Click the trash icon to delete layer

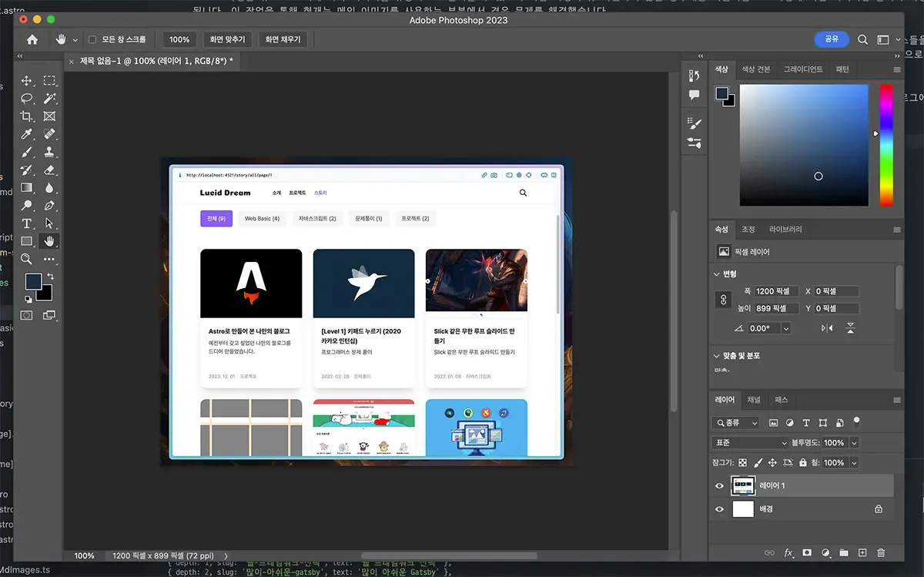pos(881,553)
